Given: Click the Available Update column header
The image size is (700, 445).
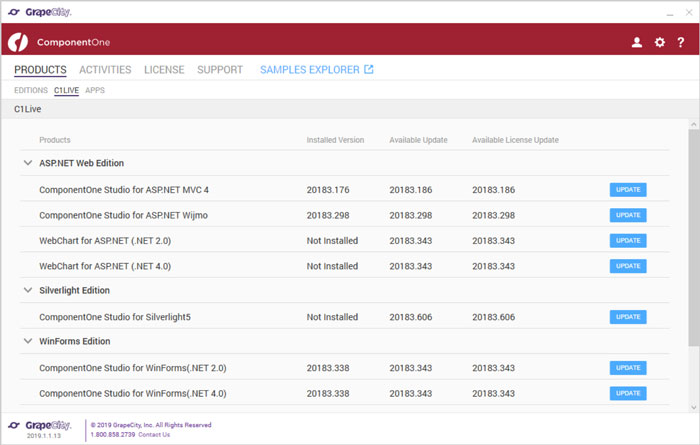Looking at the screenshot, I should coord(418,140).
